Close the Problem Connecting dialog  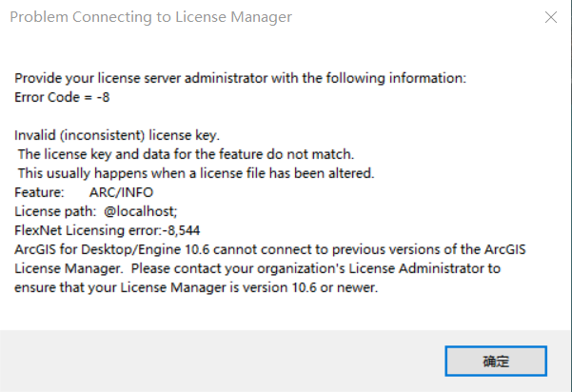click(x=550, y=17)
